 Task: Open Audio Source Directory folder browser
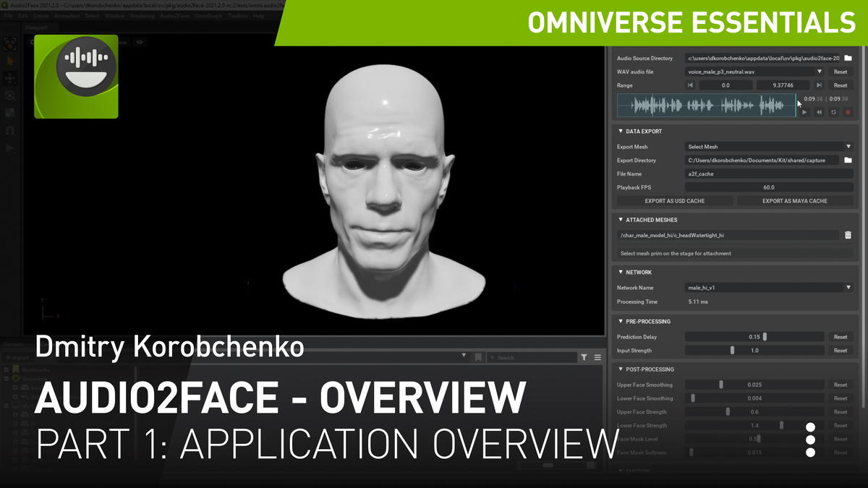pos(848,59)
